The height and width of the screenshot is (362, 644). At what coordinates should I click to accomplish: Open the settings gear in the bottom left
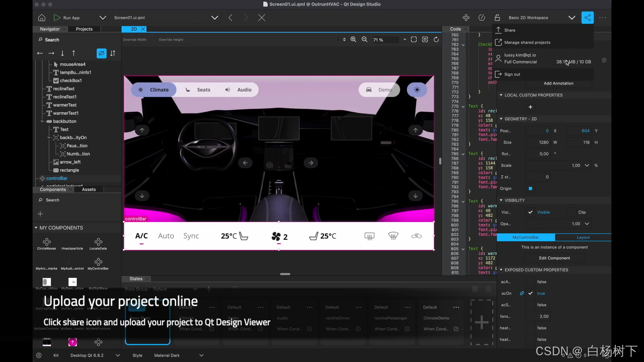(39, 355)
